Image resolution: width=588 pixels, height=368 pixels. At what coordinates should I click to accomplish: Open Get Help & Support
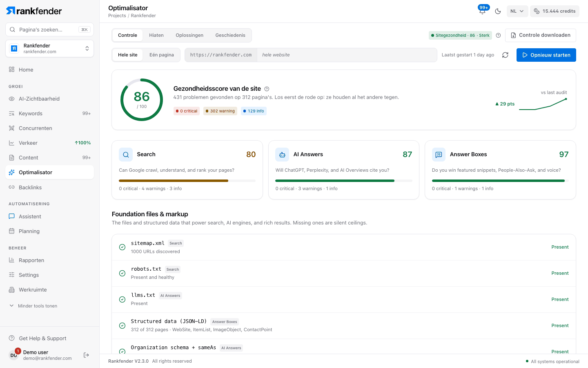pos(49,338)
